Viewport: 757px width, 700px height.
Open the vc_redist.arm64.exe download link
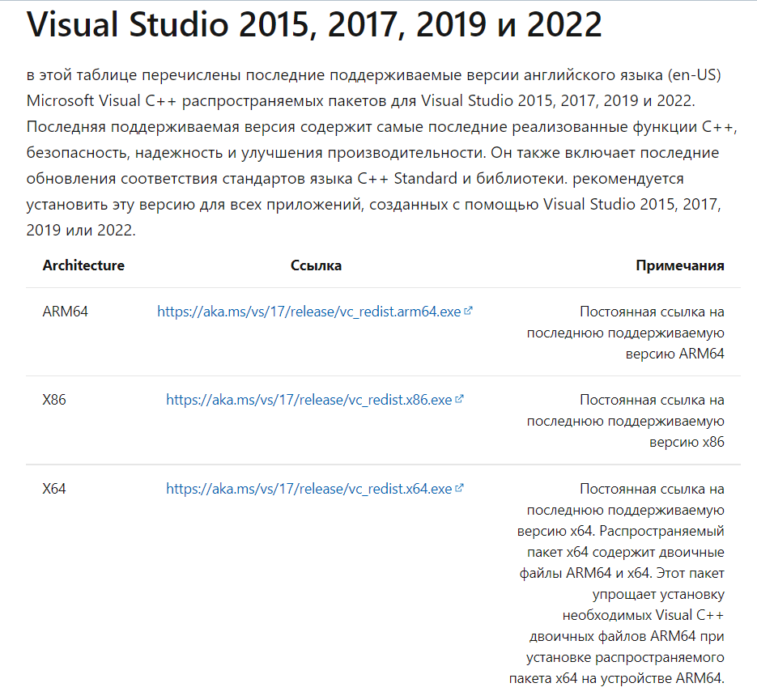[x=309, y=312]
